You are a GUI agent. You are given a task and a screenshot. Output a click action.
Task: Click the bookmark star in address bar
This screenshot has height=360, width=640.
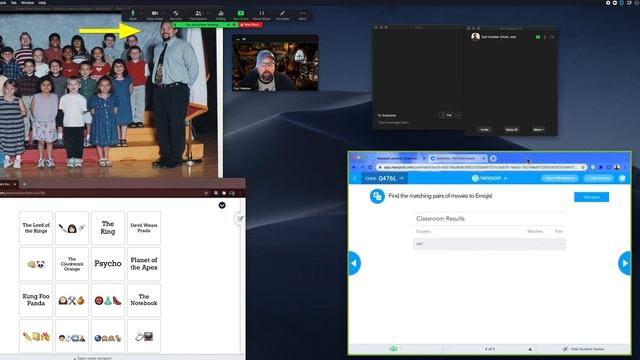(583, 167)
